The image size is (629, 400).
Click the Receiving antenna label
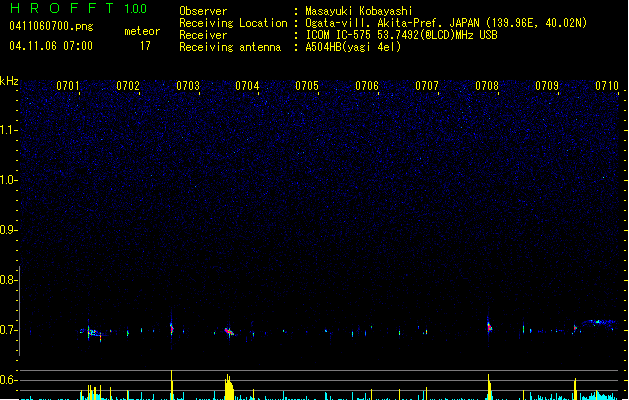(230, 47)
